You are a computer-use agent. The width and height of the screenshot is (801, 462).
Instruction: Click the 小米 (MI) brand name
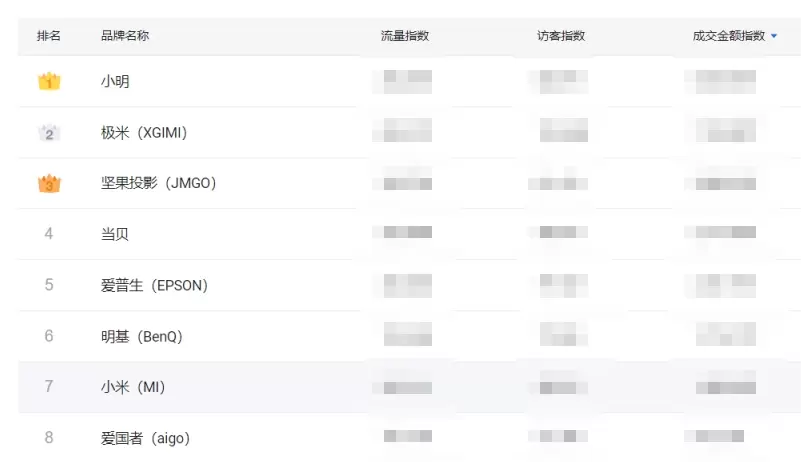[133, 387]
